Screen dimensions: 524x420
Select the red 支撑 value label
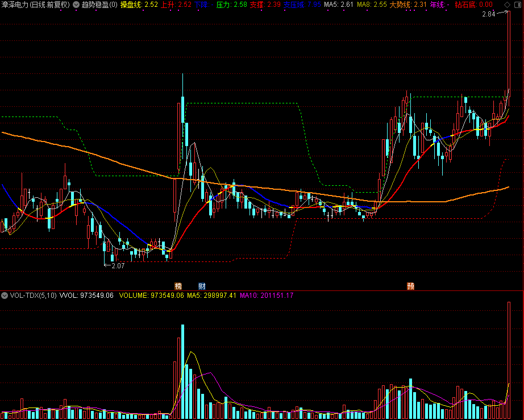[265, 5]
